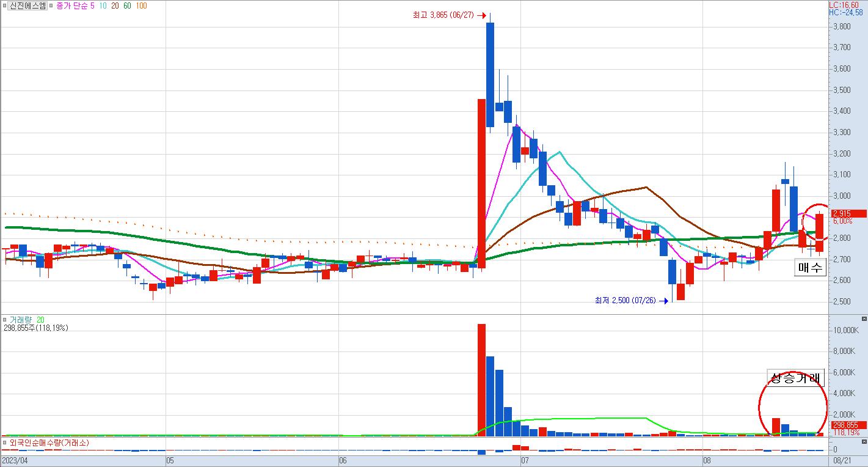This screenshot has height=467, width=868.
Task: Click the 3,000 price axis label
Action: click(842, 196)
